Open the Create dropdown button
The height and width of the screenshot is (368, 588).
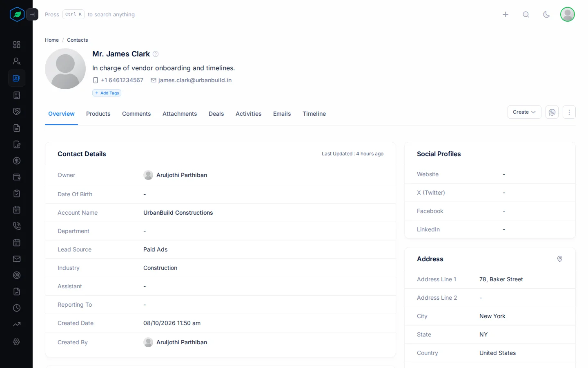pyautogui.click(x=524, y=112)
